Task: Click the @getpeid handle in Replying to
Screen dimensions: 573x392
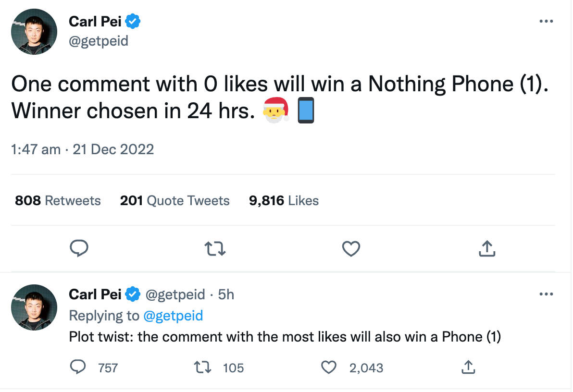Action: 174,316
